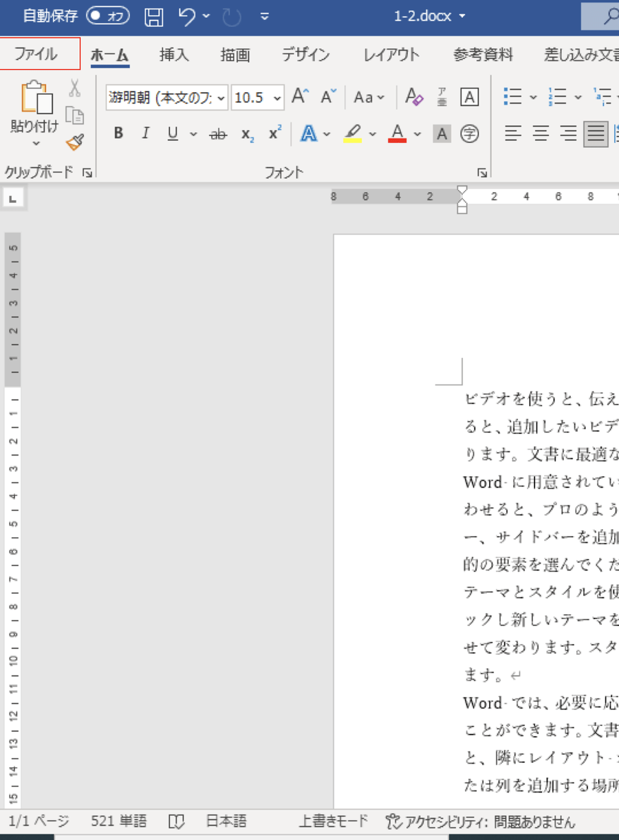The image size is (619, 840).
Task: Switch to the 挿入 tab
Action: pyautogui.click(x=174, y=55)
